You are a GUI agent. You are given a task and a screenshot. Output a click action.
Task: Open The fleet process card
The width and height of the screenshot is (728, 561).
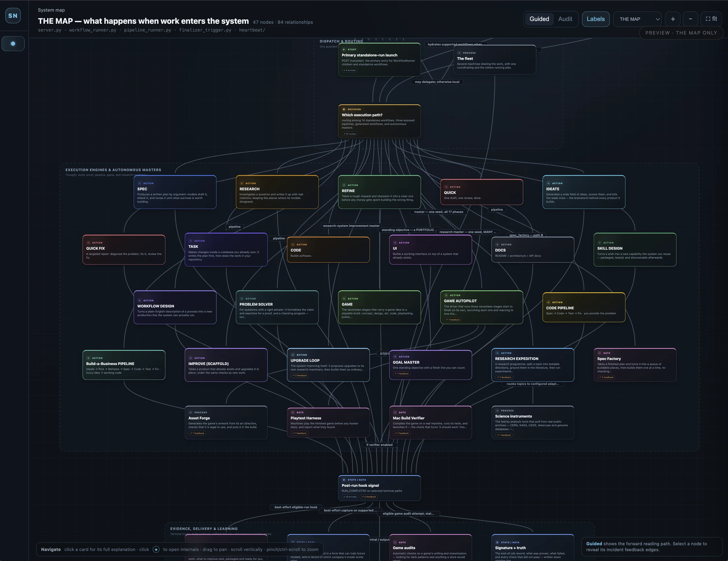(x=495, y=60)
